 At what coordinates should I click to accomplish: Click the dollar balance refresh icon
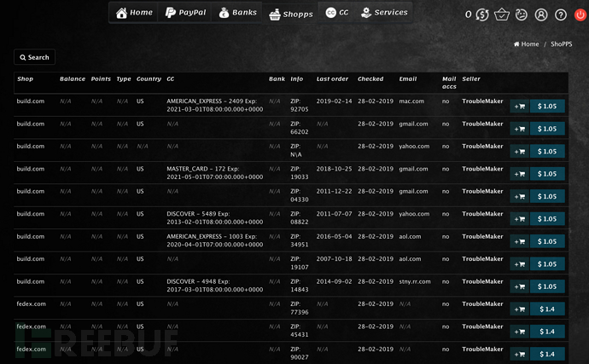482,15
